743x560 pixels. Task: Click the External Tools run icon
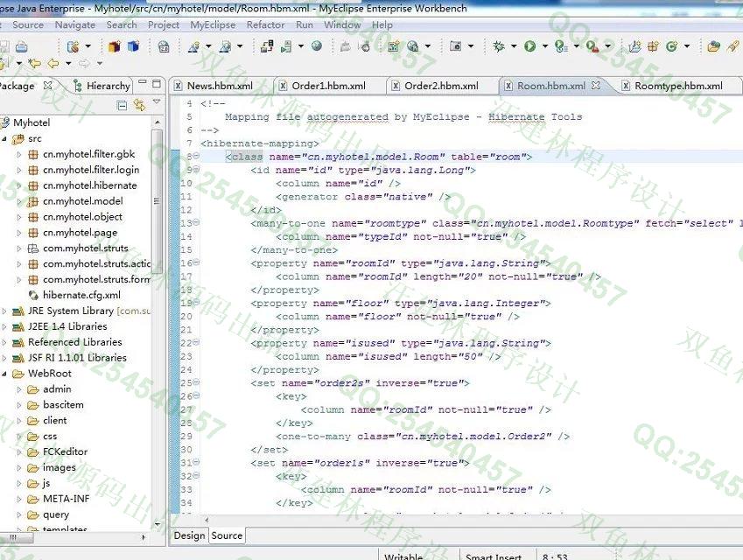592,46
